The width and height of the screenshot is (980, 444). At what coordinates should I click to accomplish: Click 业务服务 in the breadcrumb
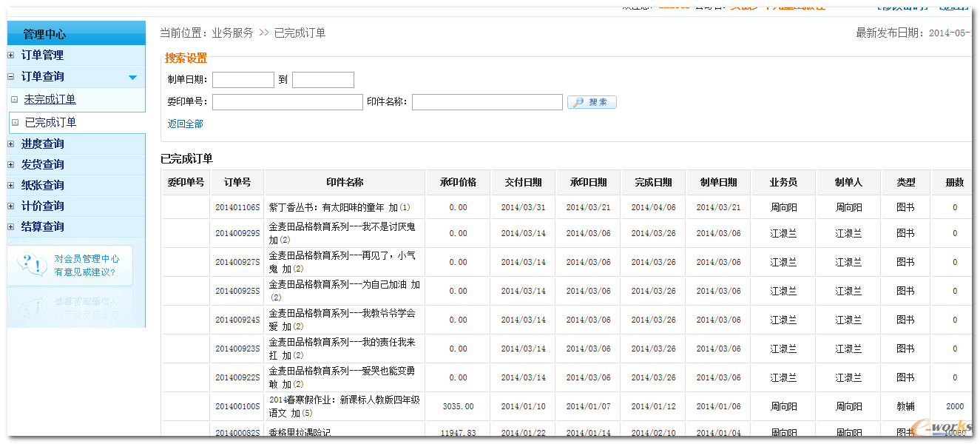(232, 33)
